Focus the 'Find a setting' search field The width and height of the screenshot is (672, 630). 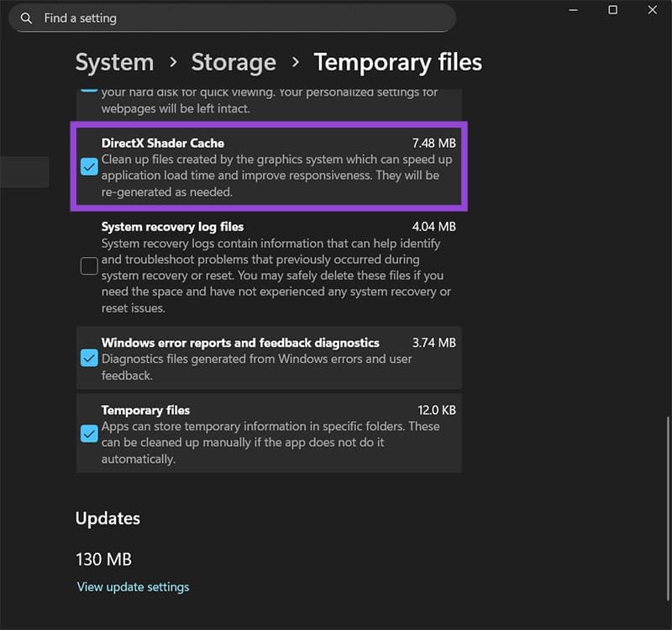tap(235, 18)
